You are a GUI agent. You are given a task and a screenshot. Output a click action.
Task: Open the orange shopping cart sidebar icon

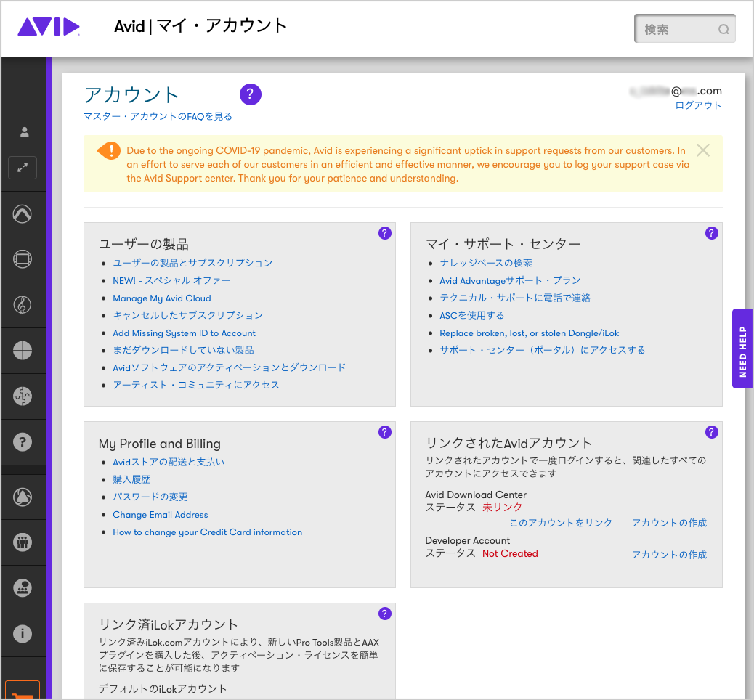pos(22,691)
